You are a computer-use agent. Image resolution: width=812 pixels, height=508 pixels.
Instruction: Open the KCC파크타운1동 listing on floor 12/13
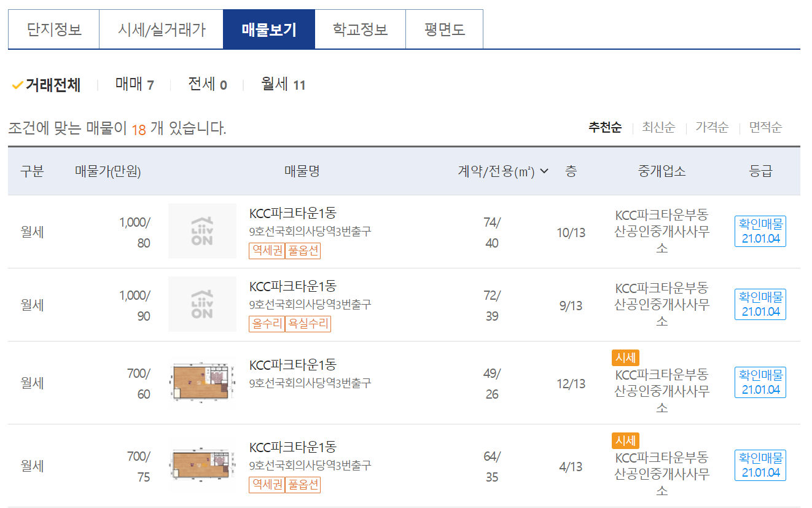pos(293,365)
